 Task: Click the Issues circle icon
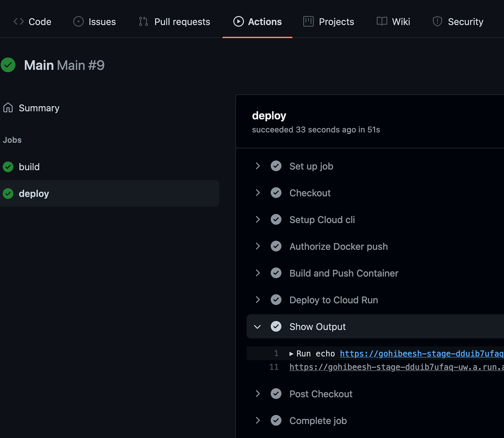[x=78, y=21]
